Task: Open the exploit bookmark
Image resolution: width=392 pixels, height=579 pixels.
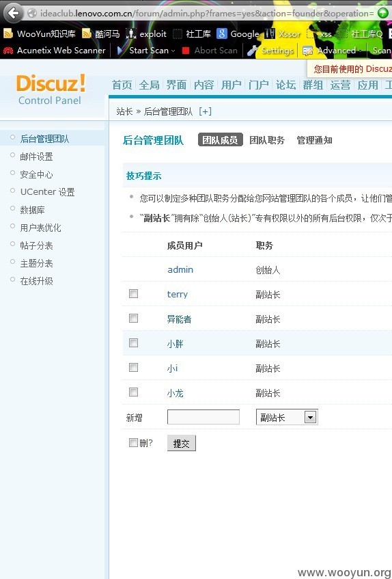Action: 146,34
